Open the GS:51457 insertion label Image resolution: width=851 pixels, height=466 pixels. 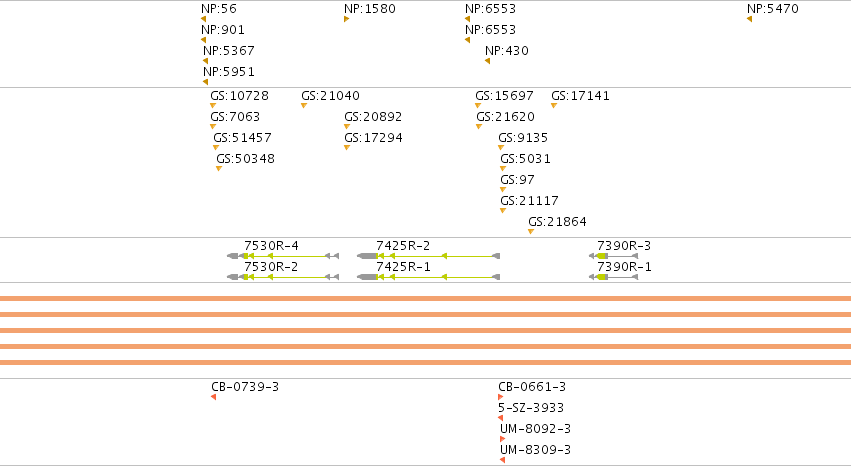point(242,138)
